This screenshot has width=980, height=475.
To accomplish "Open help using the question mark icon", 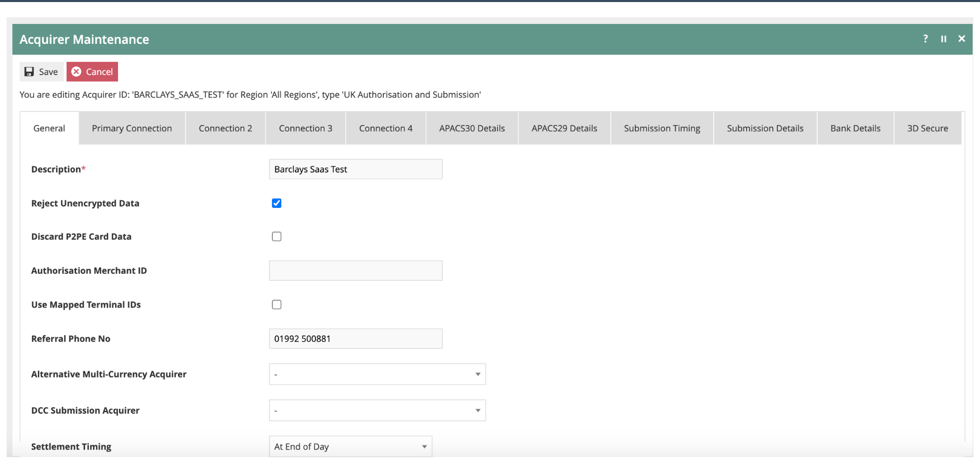I will 925,39.
